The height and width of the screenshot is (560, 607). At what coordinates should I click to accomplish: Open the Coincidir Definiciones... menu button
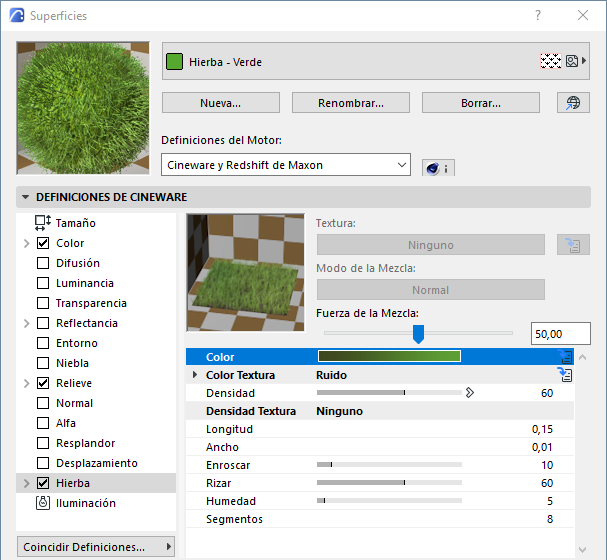click(x=96, y=547)
